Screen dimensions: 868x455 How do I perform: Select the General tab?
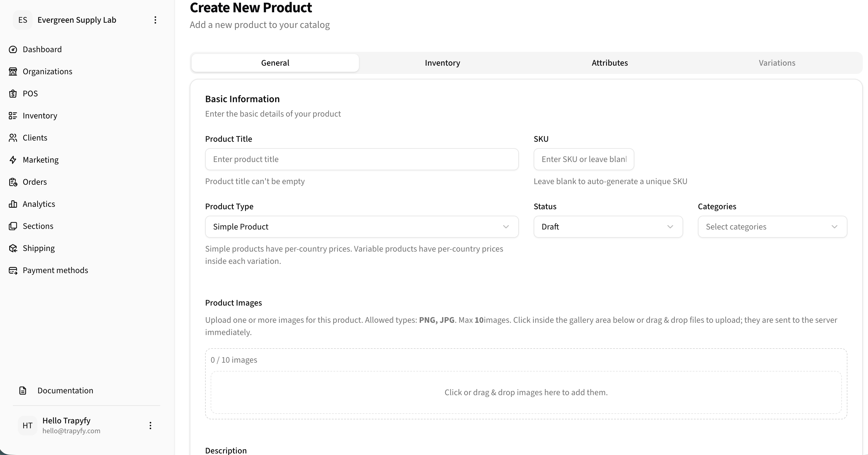point(275,63)
